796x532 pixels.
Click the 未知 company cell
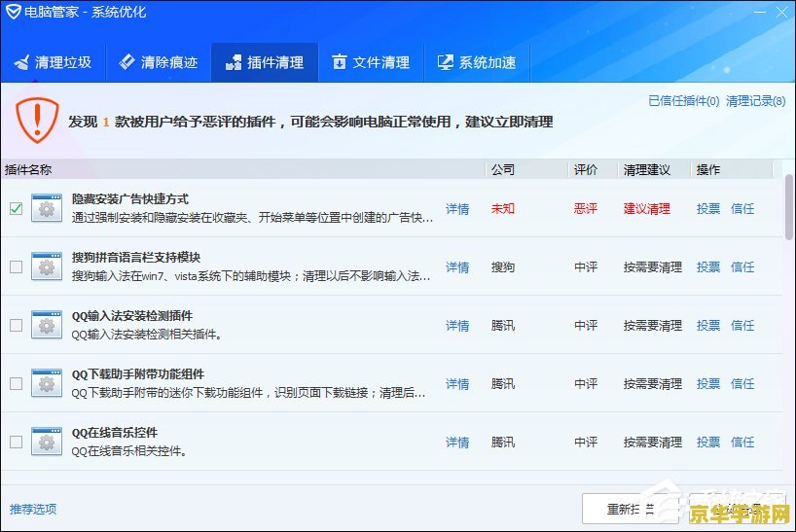pyautogui.click(x=502, y=208)
